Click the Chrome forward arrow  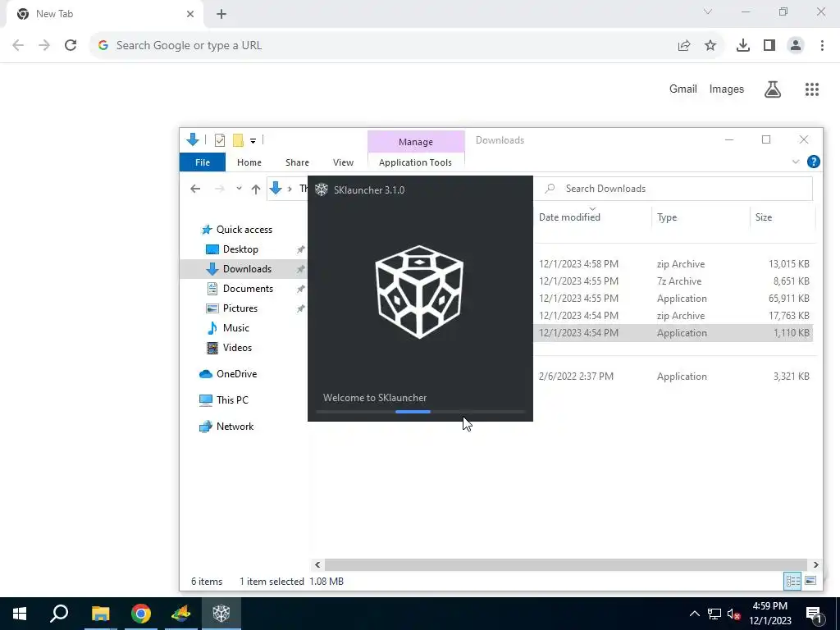[44, 46]
